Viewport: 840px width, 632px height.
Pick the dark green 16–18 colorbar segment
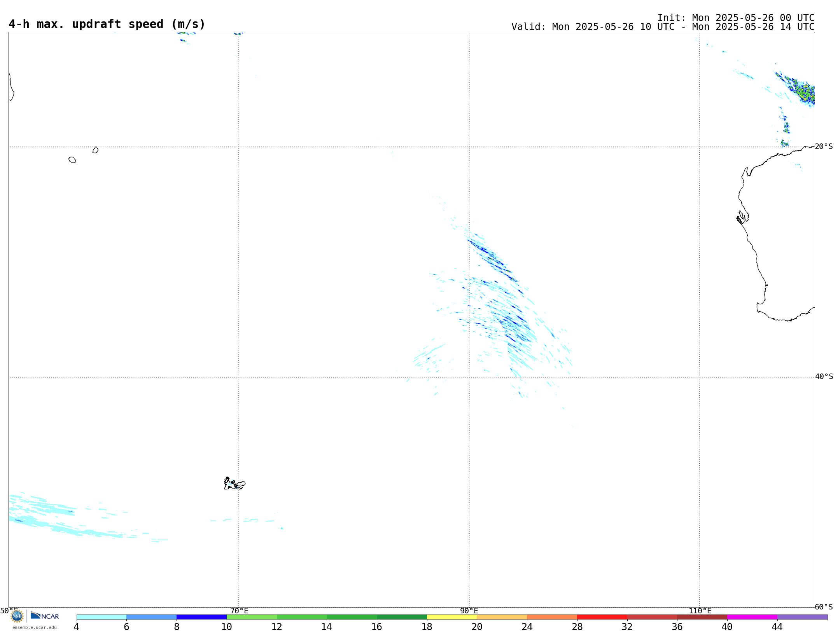pyautogui.click(x=402, y=617)
